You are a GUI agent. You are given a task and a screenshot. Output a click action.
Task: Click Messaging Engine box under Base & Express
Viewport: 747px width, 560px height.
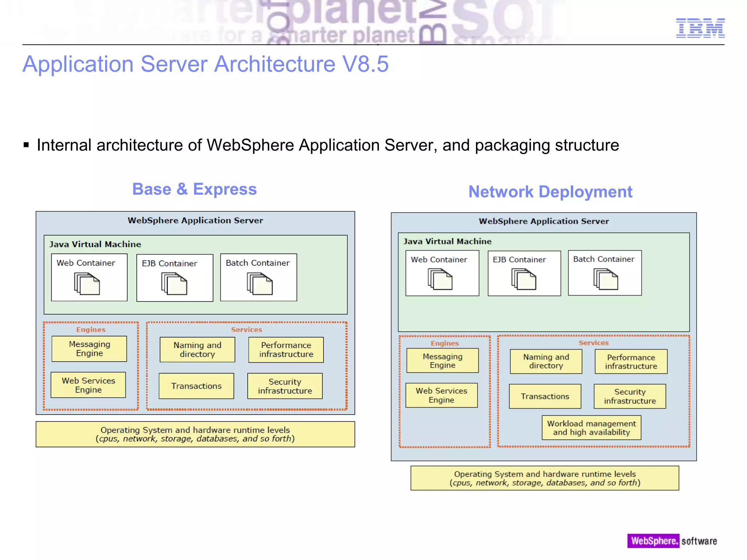pos(89,349)
